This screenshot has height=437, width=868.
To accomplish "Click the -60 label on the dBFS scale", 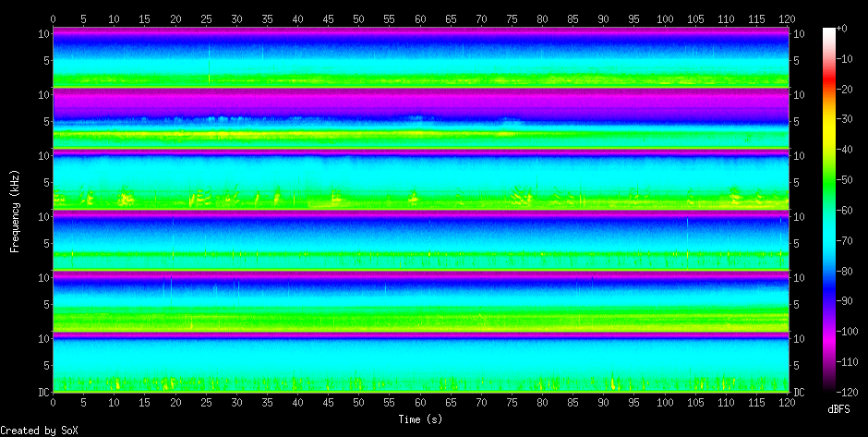I will tap(843, 210).
